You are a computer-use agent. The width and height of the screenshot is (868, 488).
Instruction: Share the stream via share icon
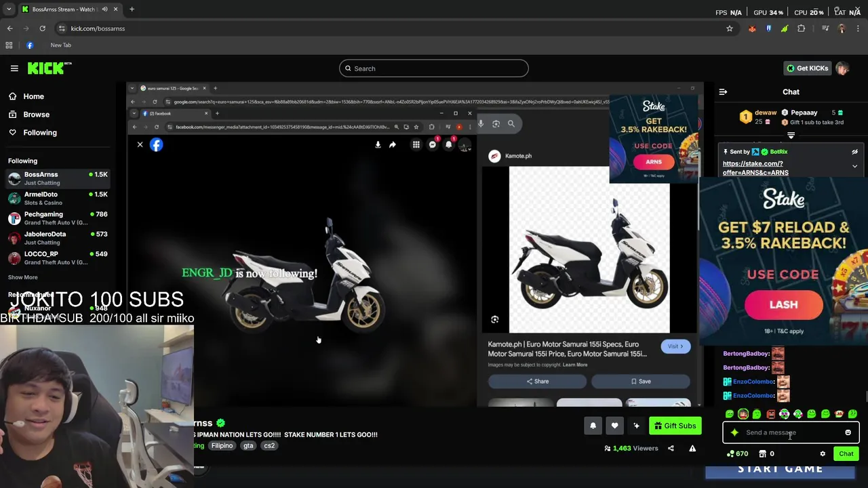coord(671,448)
